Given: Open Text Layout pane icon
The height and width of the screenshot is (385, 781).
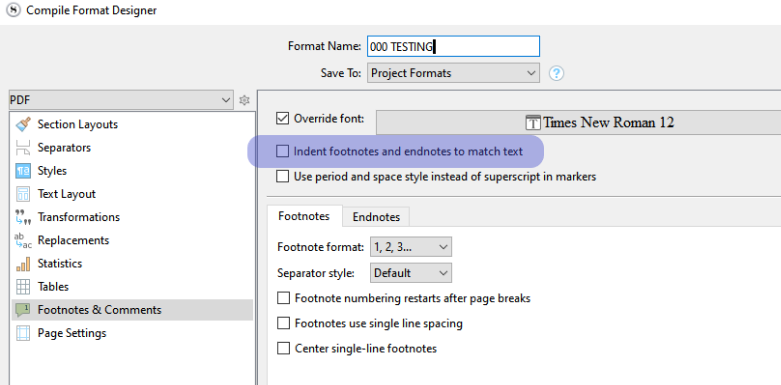Looking at the screenshot, I should [23, 194].
